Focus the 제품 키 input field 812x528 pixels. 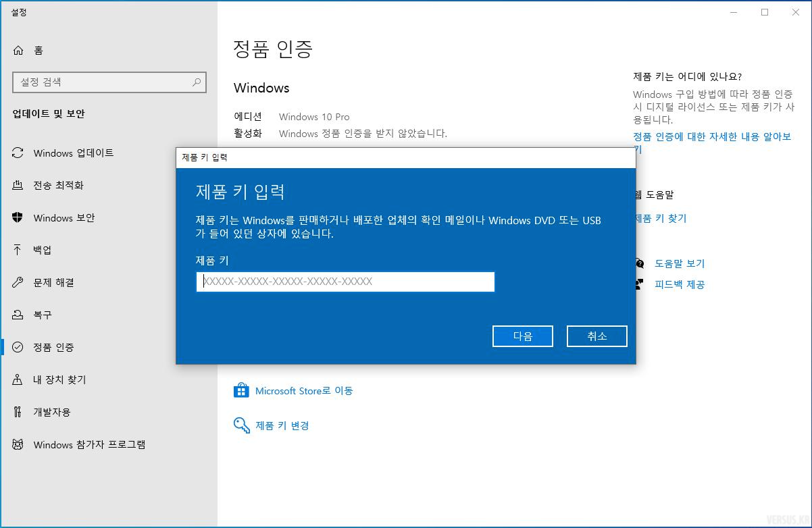click(345, 282)
